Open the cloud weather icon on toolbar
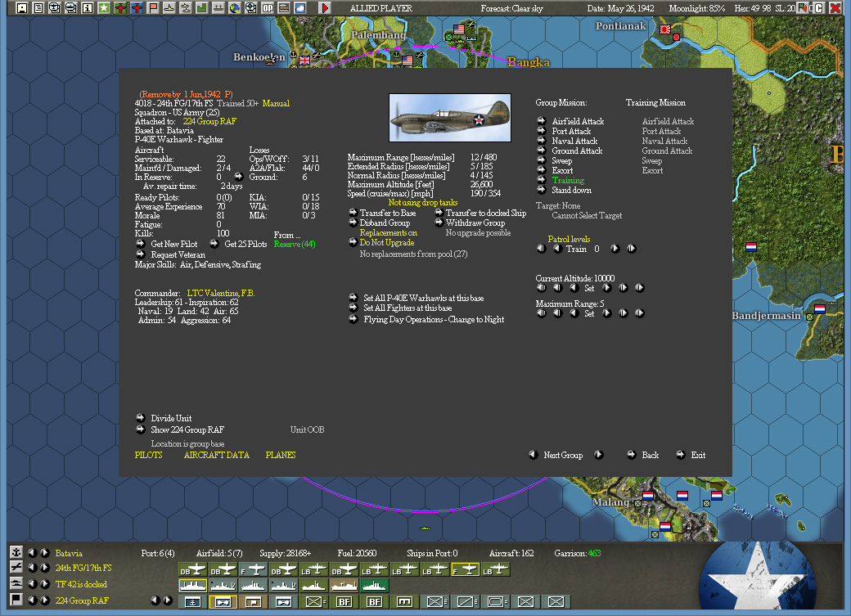851x616 pixels. tap(299, 8)
